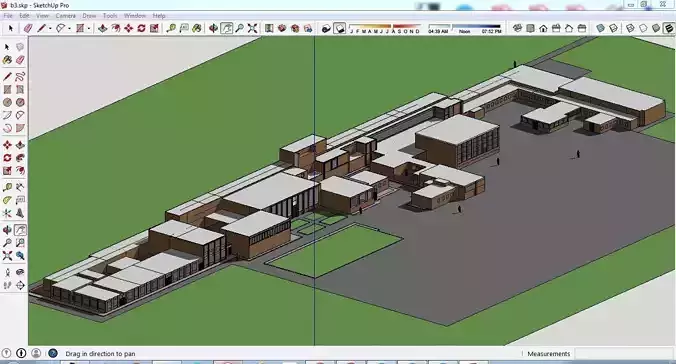Image resolution: width=676 pixels, height=364 pixels.
Task: Click the active Pan tool in top toolbar
Action: (x=227, y=28)
